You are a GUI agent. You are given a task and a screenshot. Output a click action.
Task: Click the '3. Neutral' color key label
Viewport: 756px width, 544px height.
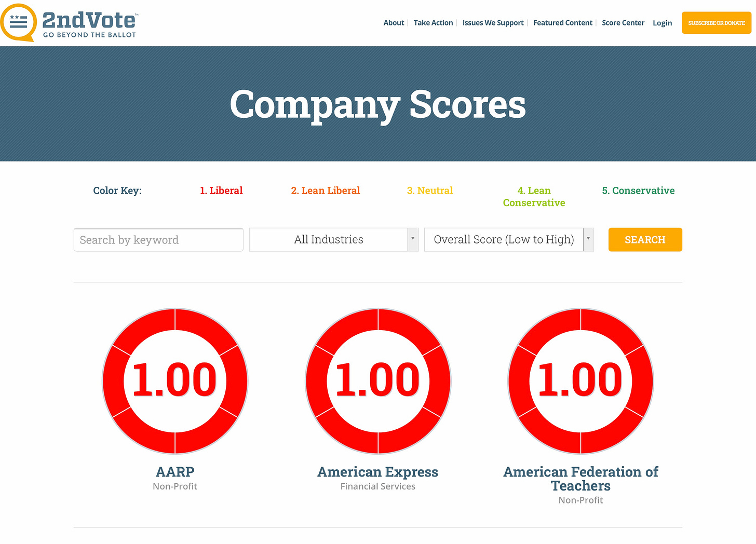[x=430, y=191]
